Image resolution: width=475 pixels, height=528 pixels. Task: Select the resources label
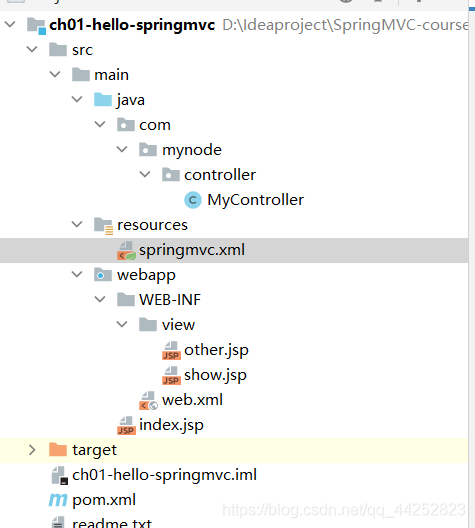point(152,225)
